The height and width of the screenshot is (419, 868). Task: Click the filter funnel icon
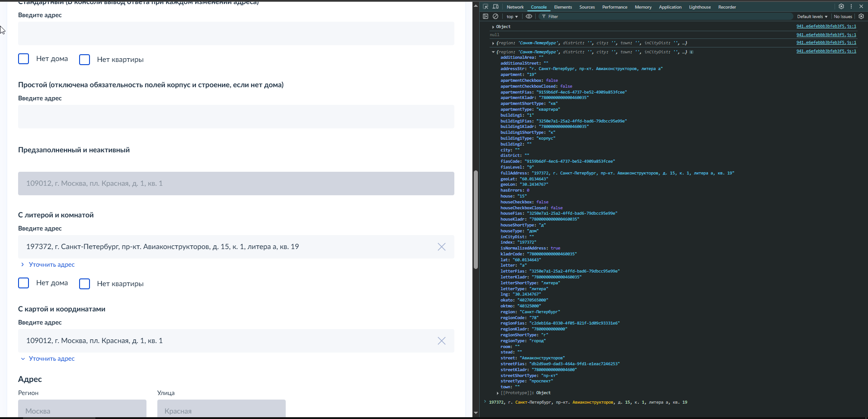pos(544,16)
